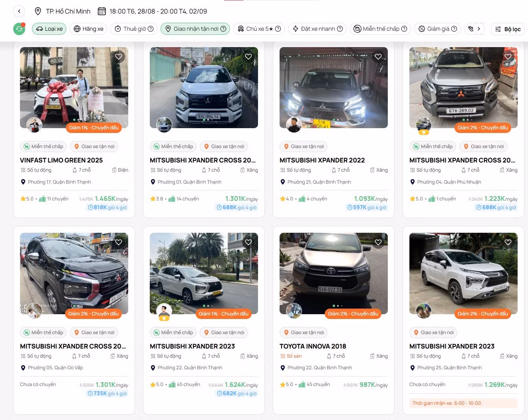Image resolution: width=528 pixels, height=420 pixels.
Task: Click the VINFAST LIMO GREEN 2025 title
Action: pyautogui.click(x=62, y=160)
